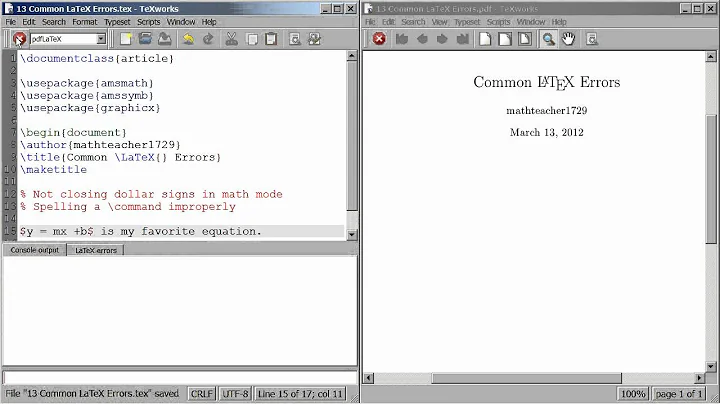Click the Paste clipboard icon
720x404 pixels.
click(x=270, y=39)
